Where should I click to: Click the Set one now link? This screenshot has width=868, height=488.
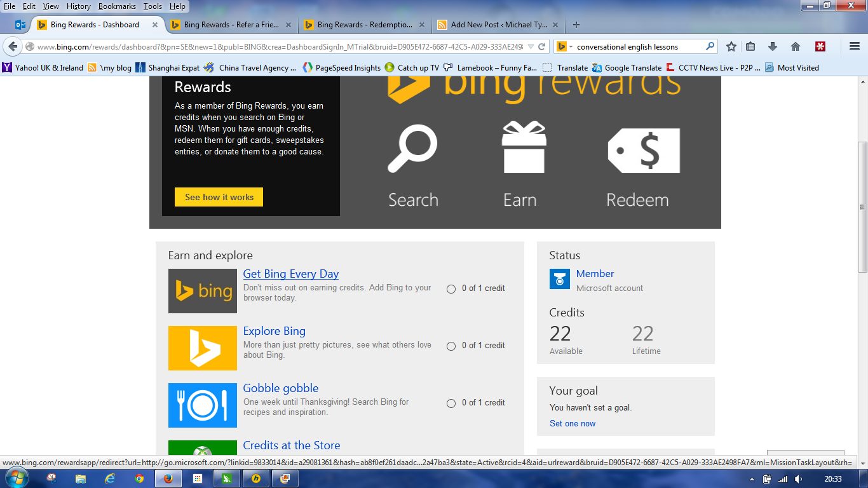click(x=573, y=423)
